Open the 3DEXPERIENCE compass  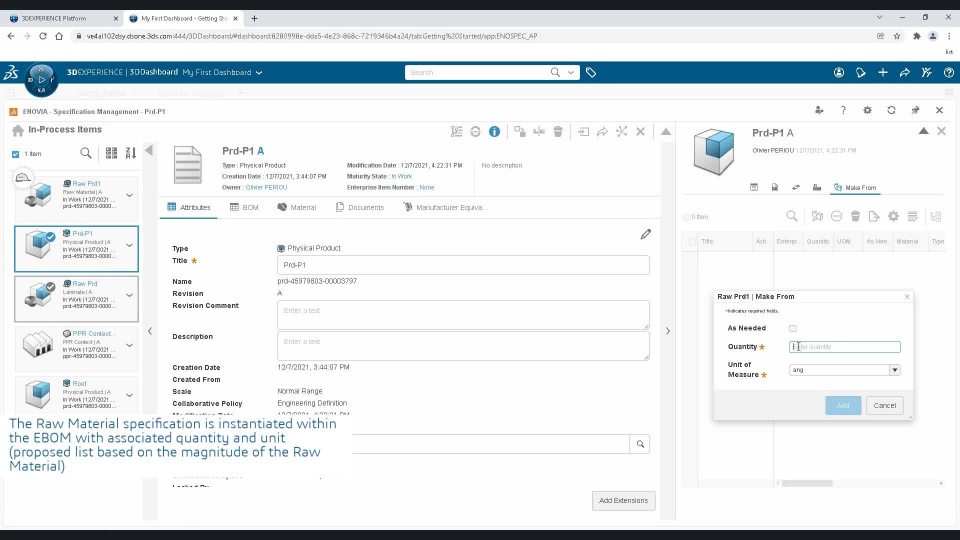[41, 80]
